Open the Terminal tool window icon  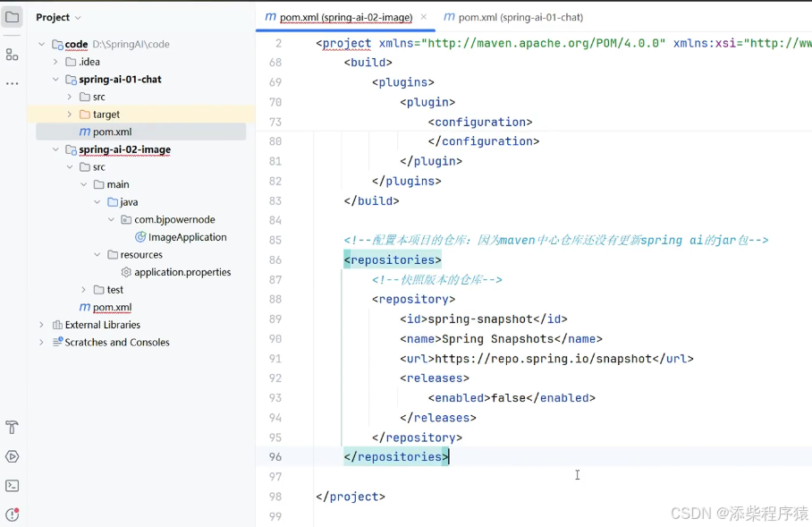tap(12, 486)
